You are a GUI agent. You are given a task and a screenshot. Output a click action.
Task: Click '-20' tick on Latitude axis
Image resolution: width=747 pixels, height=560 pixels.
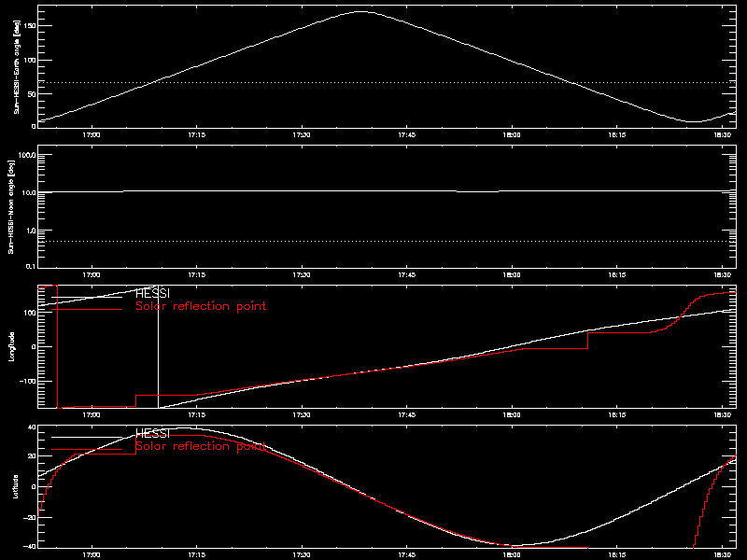pyautogui.click(x=30, y=517)
